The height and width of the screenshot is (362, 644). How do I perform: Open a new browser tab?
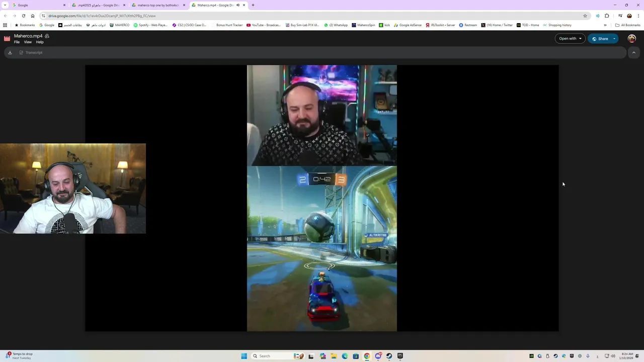[x=253, y=5]
